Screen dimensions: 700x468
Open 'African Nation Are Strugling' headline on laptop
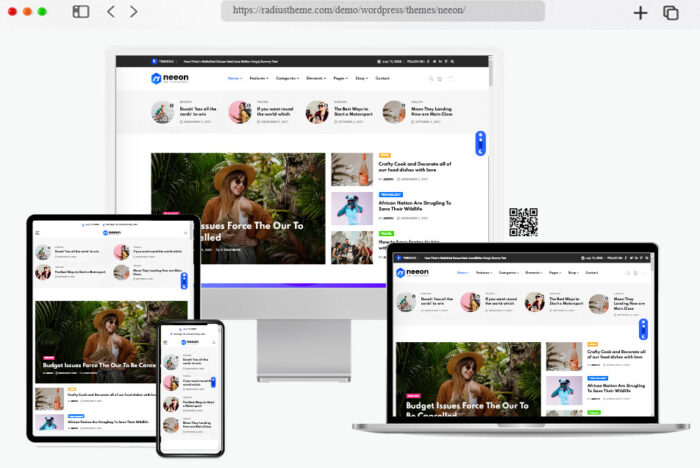click(616, 388)
